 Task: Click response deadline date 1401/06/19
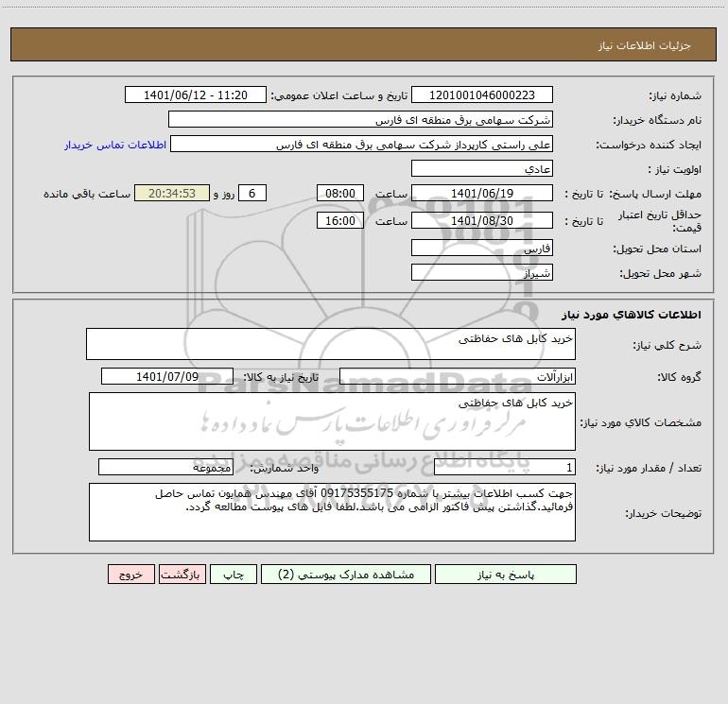[482, 193]
